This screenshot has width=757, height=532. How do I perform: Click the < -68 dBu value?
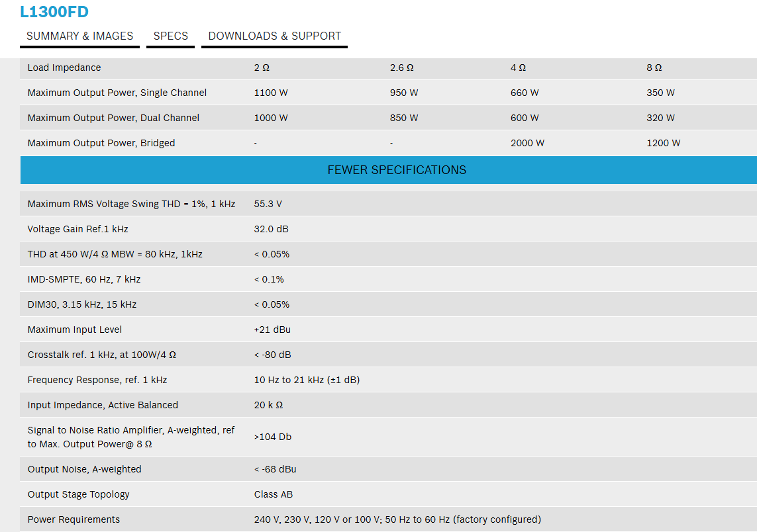point(276,469)
